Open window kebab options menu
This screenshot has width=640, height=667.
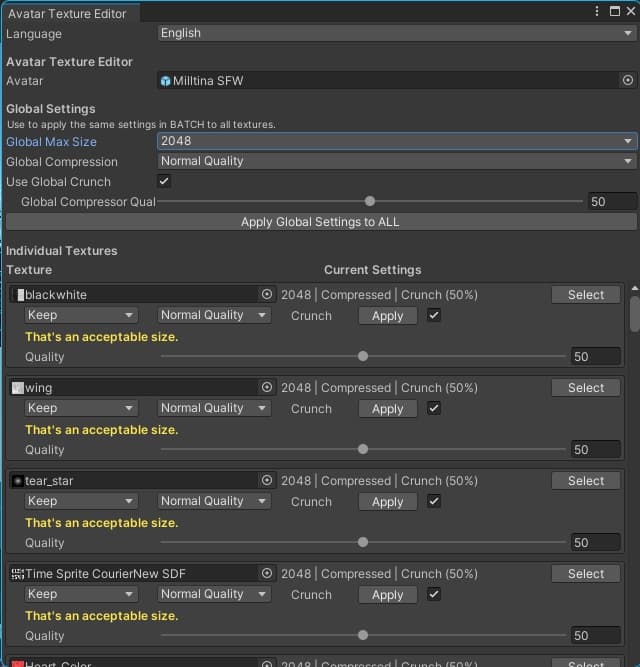point(597,12)
